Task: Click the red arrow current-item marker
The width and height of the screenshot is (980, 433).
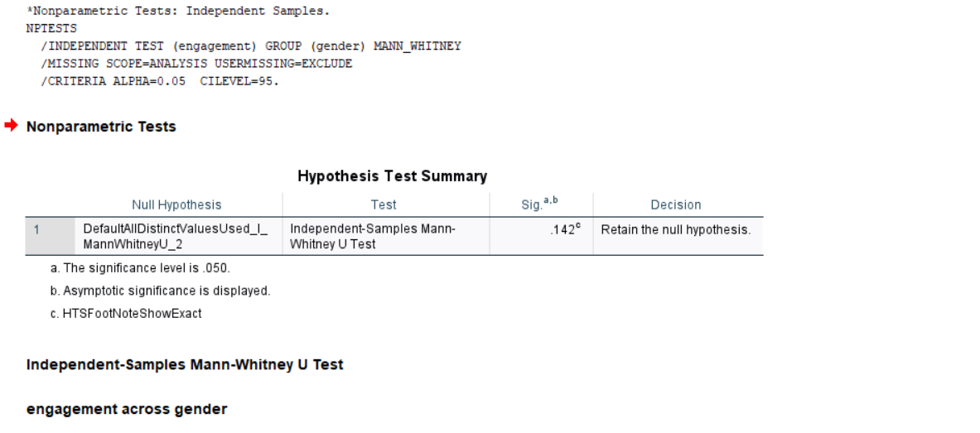Action: (x=11, y=126)
